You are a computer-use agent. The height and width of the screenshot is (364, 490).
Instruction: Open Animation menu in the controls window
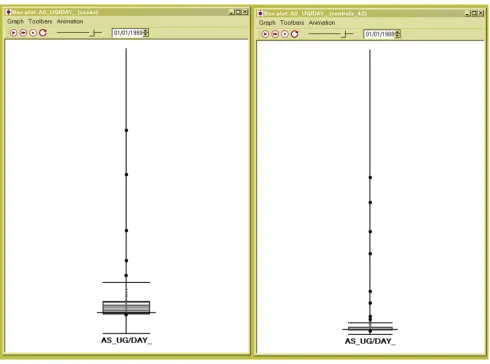322,23
